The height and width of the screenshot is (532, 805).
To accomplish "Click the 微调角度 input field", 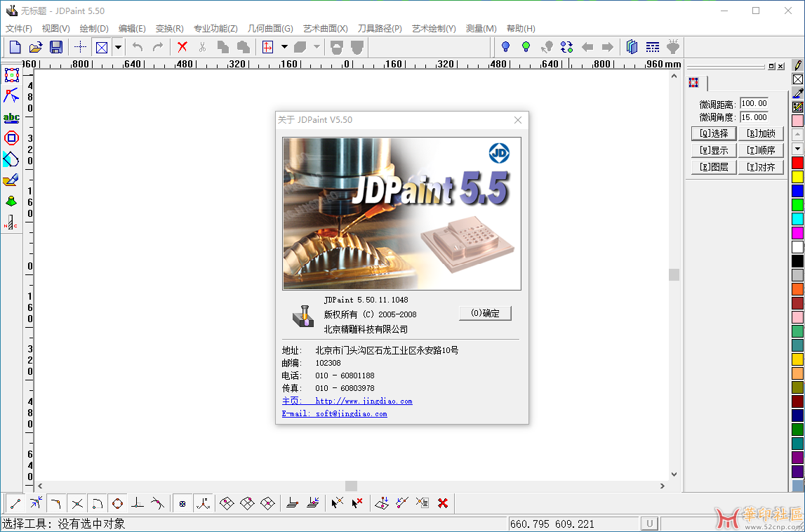I will (754, 117).
